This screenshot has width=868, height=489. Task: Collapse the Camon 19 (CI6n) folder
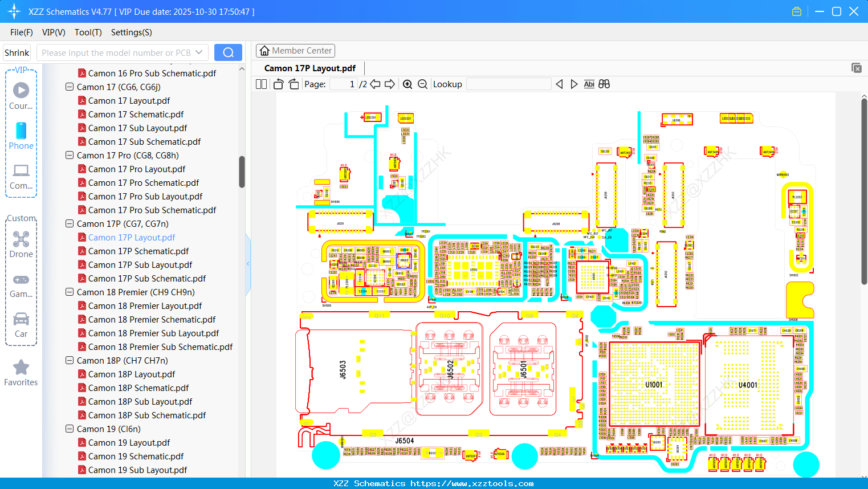tap(70, 429)
